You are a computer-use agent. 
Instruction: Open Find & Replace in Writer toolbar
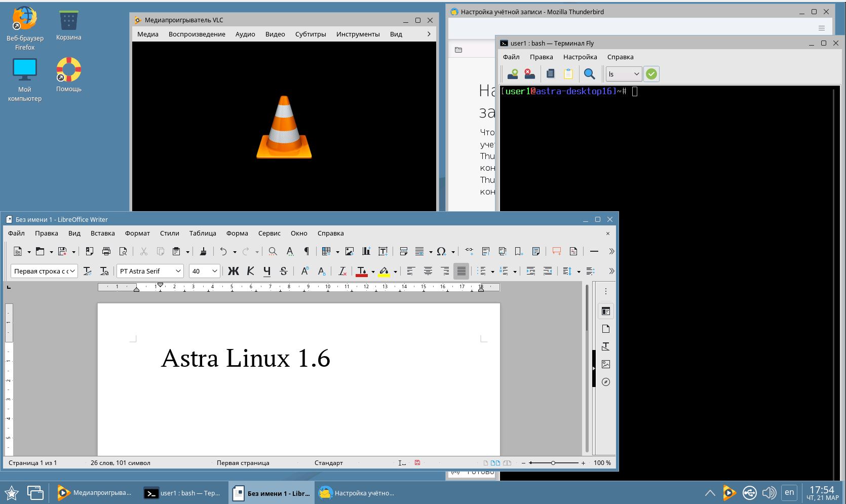pyautogui.click(x=273, y=251)
